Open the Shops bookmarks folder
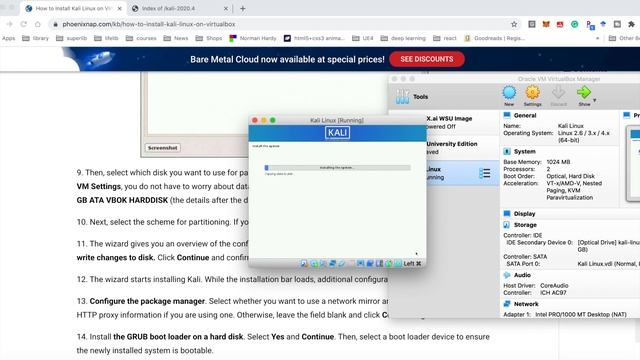 coord(209,38)
